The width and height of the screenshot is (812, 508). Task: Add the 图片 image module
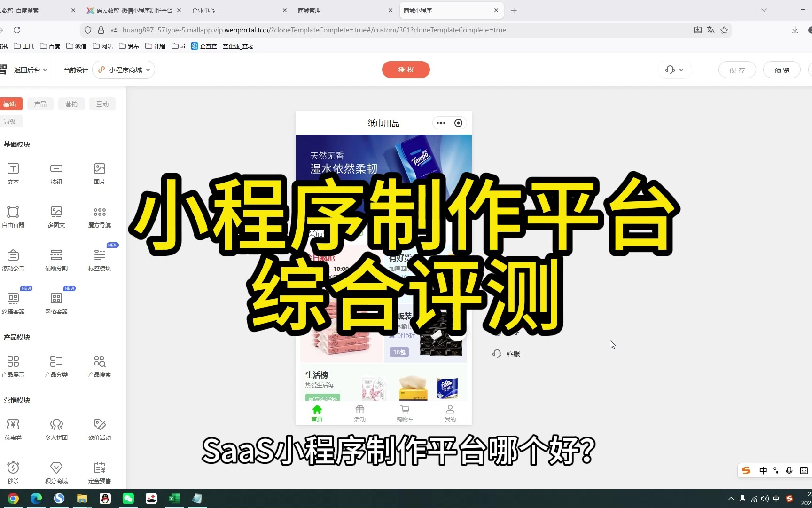pyautogui.click(x=100, y=174)
